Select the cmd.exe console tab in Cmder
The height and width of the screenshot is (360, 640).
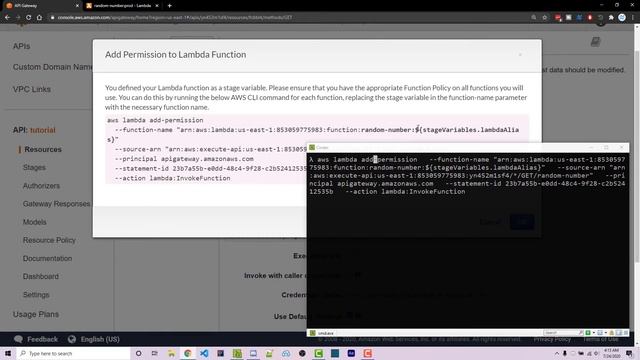pyautogui.click(x=322, y=333)
